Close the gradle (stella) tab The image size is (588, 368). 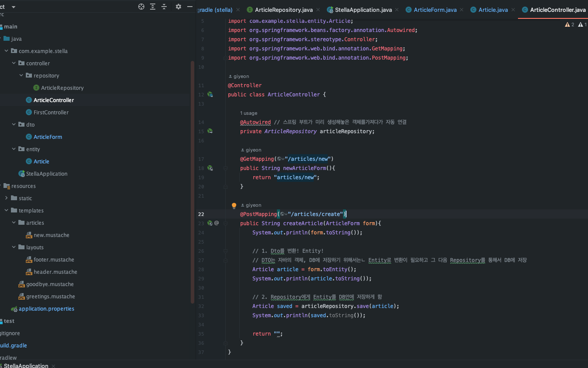point(238,10)
